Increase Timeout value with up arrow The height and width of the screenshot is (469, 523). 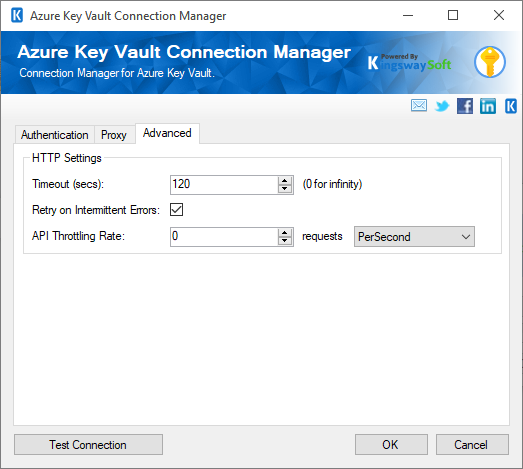click(x=285, y=180)
